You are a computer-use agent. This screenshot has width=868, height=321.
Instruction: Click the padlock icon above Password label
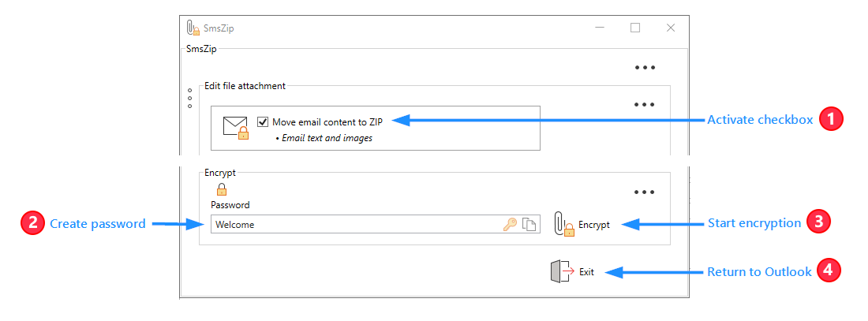coord(222,189)
